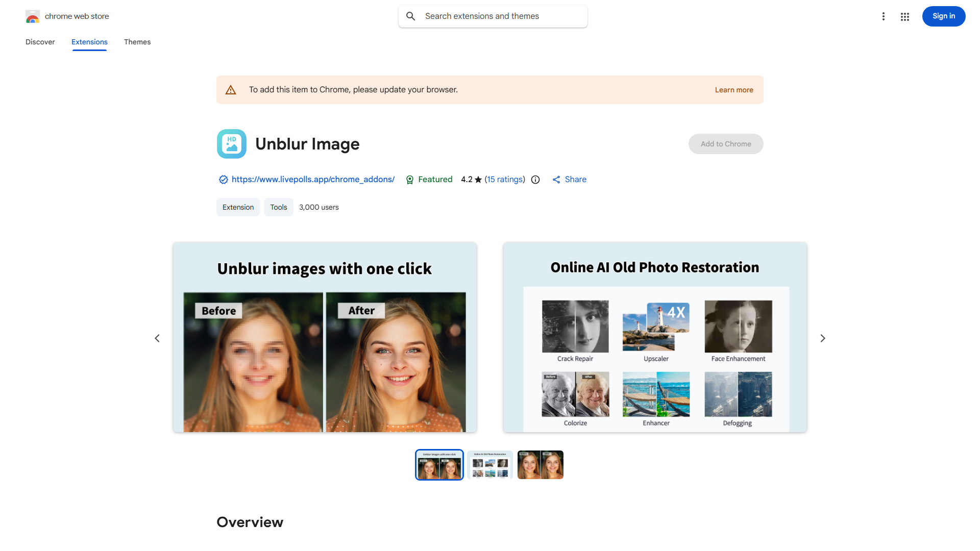Advance carousel with right chevron arrow
The width and height of the screenshot is (980, 551).
click(822, 338)
